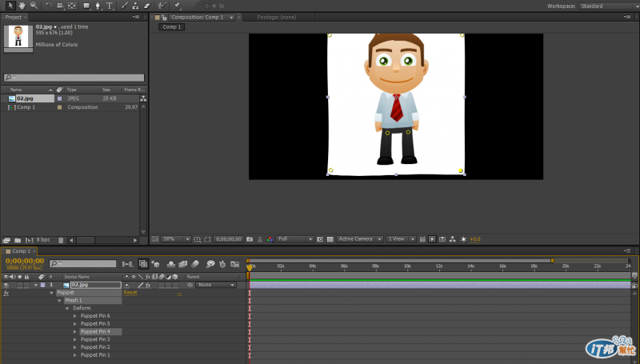640x364 pixels.
Task: Toggle visibility eye of 02.jpg layer
Action: pos(6,285)
